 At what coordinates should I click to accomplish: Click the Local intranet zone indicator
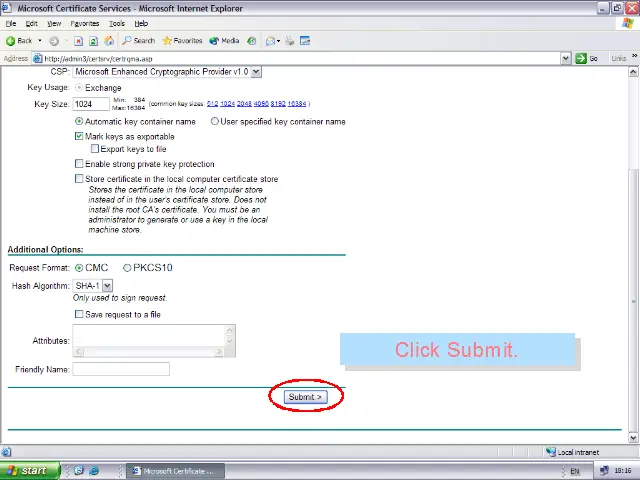(573, 452)
